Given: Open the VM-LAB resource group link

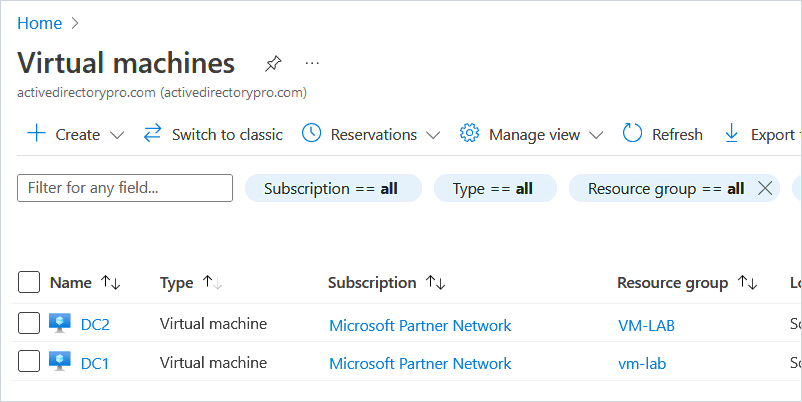Looking at the screenshot, I should 647,325.
